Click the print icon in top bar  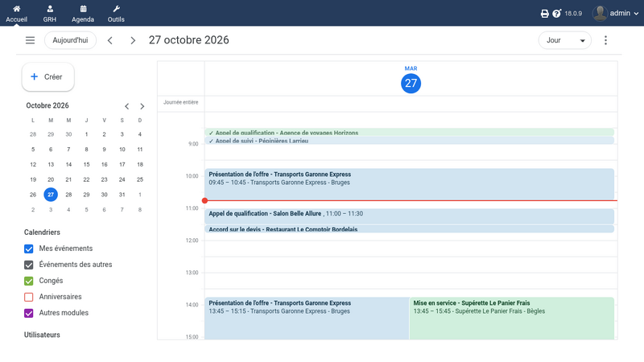click(x=545, y=14)
